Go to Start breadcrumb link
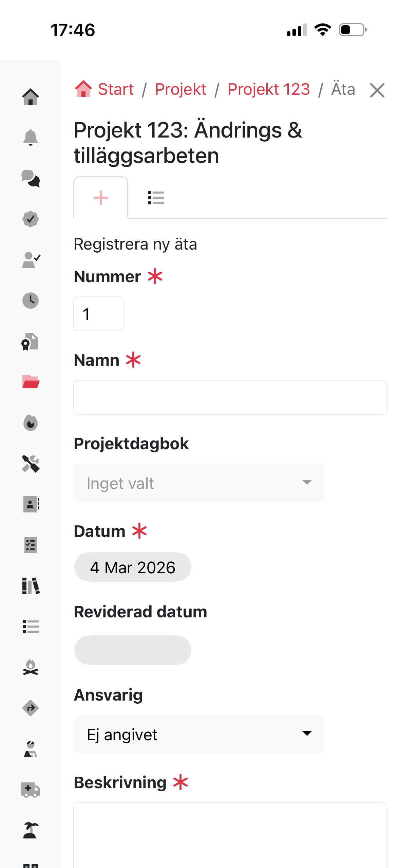 [x=115, y=90]
